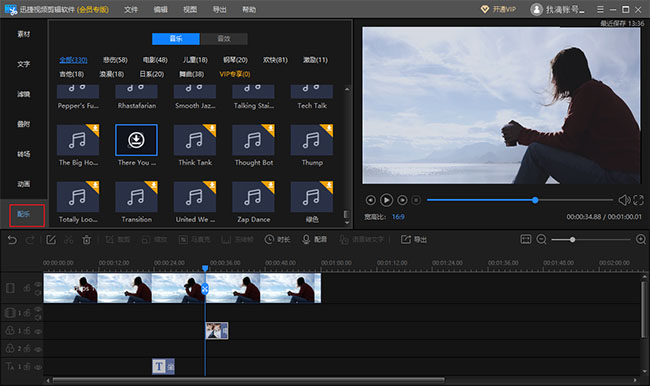650x386 pixels.
Task: Open the 帮助 menu
Action: click(x=249, y=10)
